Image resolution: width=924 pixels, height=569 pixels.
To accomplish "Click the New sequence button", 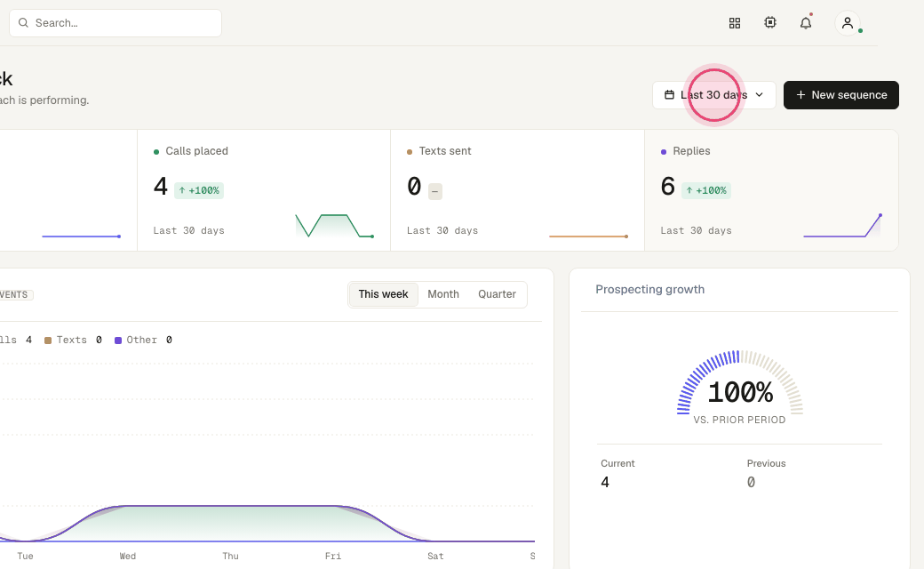I will [x=840, y=95].
